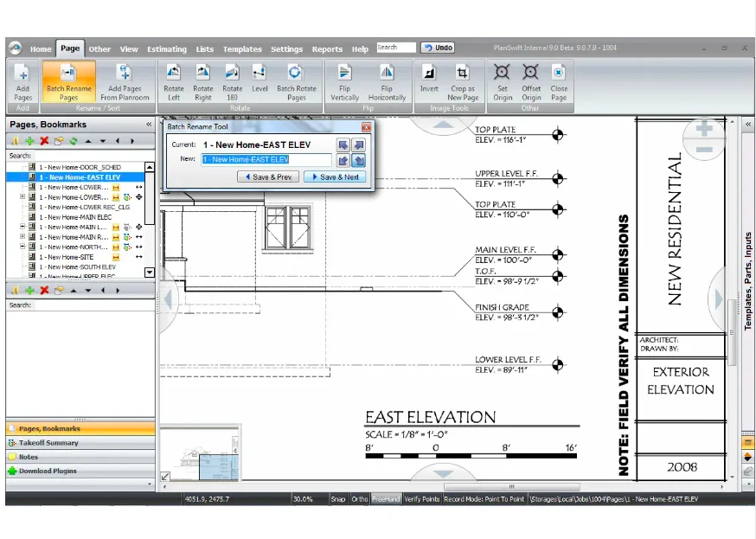This screenshot has height=539, width=756.
Task: Click the New name input field
Action: (x=266, y=160)
